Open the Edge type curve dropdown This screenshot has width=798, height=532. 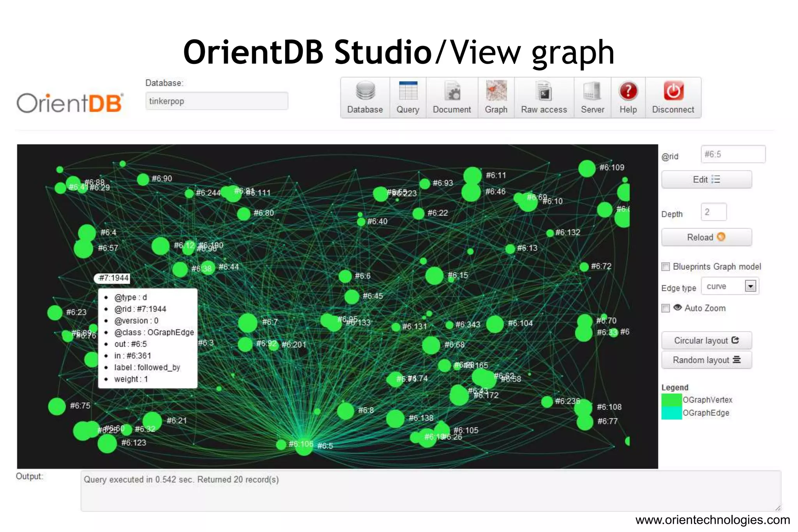click(x=729, y=286)
